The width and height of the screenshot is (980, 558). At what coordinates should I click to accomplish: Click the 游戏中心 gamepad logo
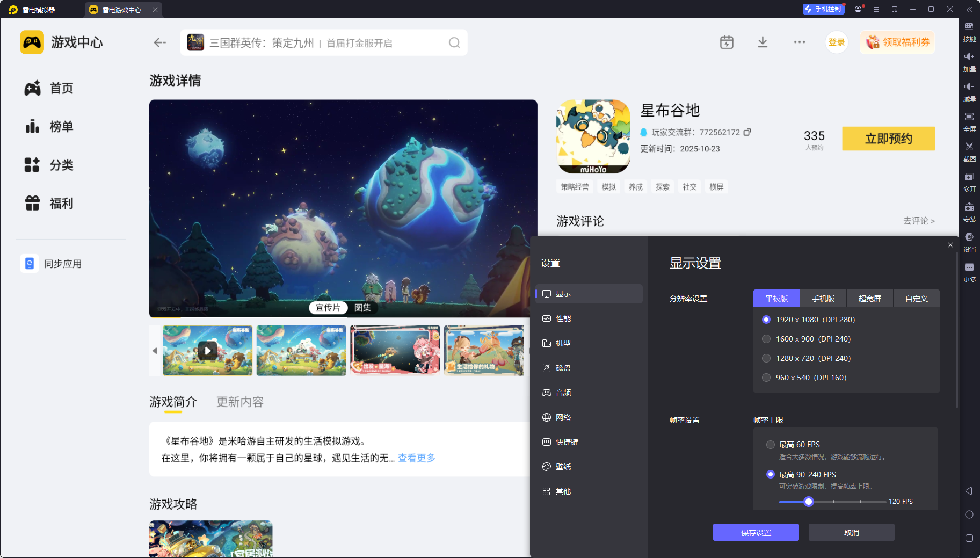pyautogui.click(x=32, y=42)
